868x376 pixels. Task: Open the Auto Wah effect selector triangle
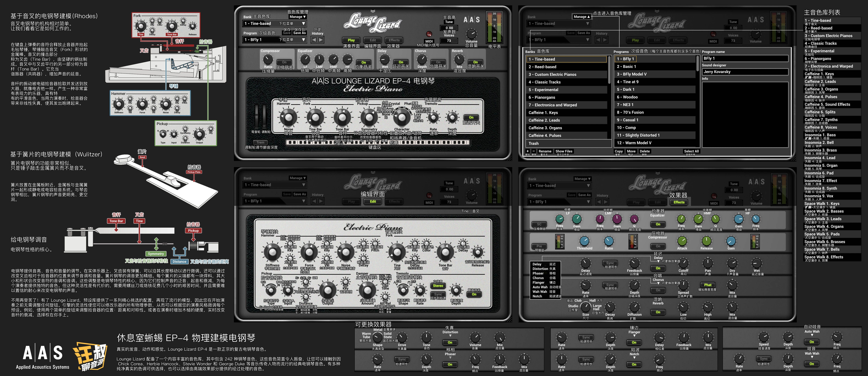(x=812, y=335)
